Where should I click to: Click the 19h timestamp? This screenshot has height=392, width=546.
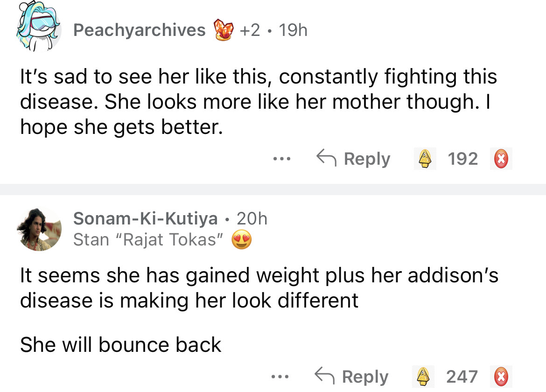coord(293,30)
